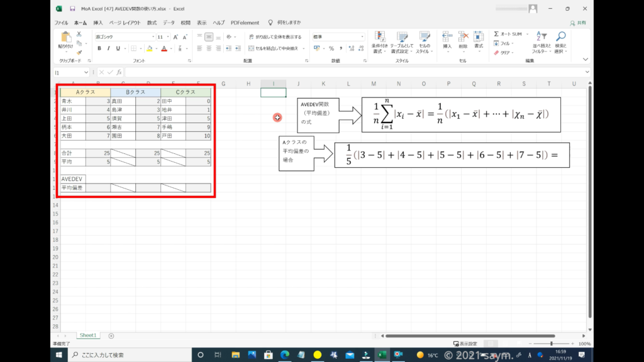The height and width of the screenshot is (362, 644).
Task: Open the 数式 (Formulas) ribbon tab
Action: tap(152, 23)
